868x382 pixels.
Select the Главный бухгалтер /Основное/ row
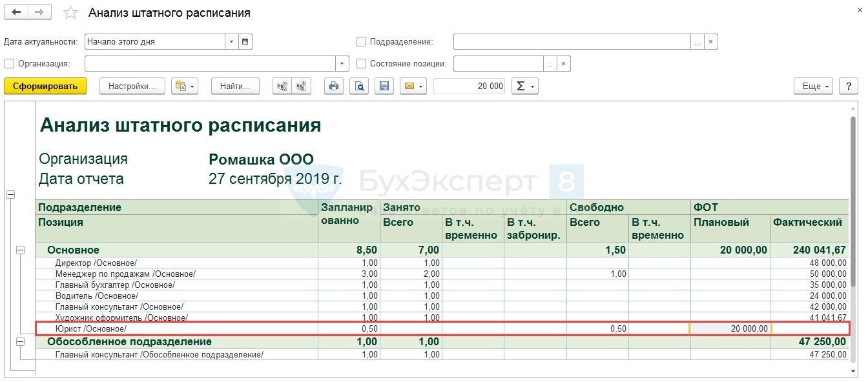[442, 285]
